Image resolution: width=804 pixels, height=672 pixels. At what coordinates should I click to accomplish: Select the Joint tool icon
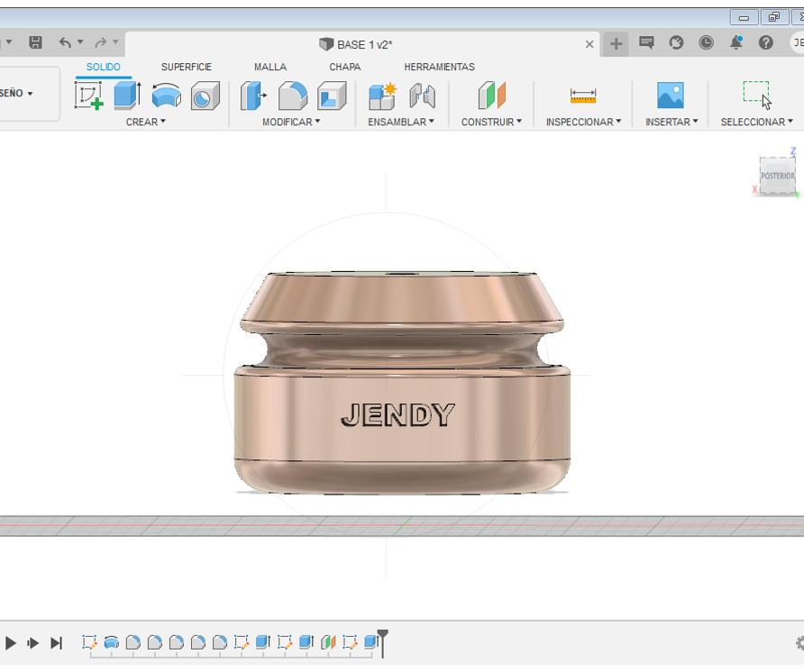(x=422, y=95)
